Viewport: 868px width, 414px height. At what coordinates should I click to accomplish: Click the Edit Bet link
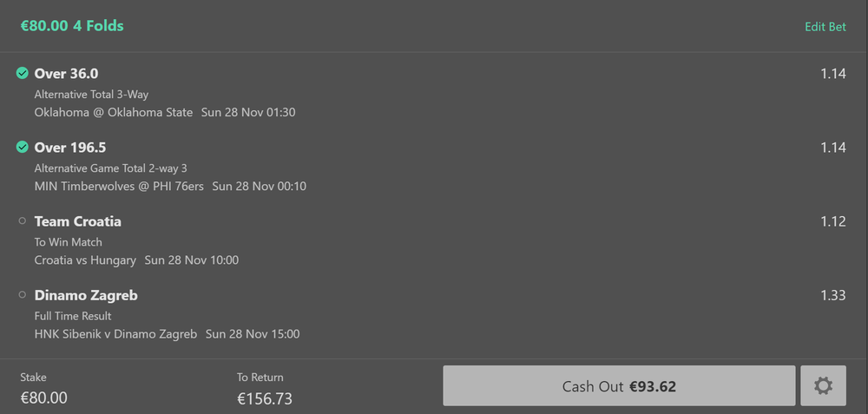(x=825, y=27)
